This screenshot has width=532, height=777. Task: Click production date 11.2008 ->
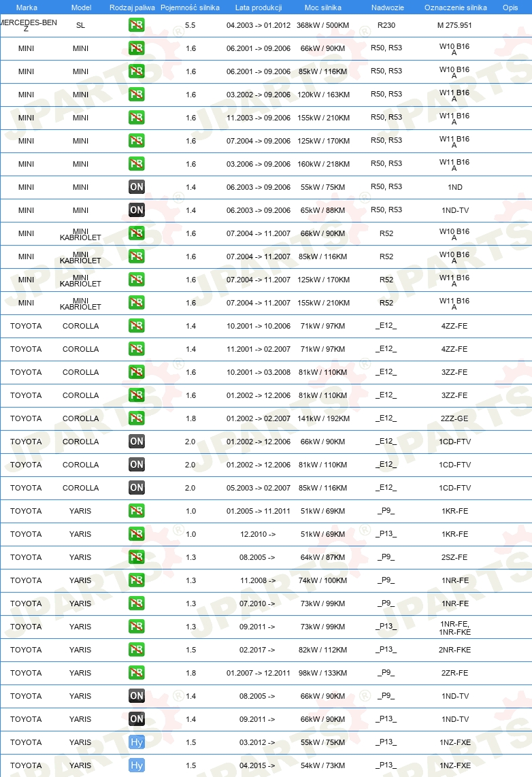258,580
